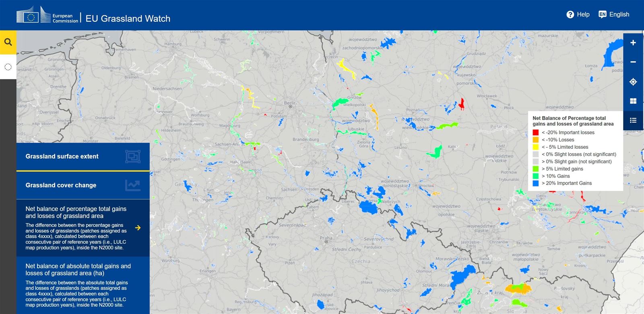Viewport: 644px width, 314px height.
Task: Click yellow Limited losses legend swatch
Action: pos(536,147)
